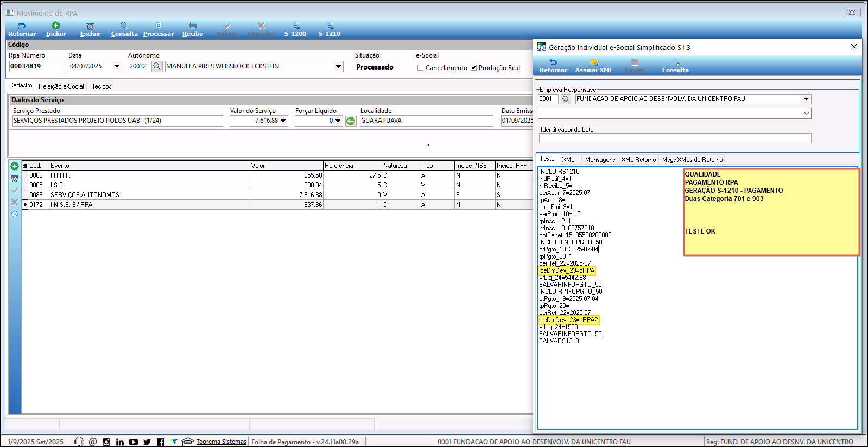Add an event row with the green plus icon
868x447 pixels.
coord(15,166)
